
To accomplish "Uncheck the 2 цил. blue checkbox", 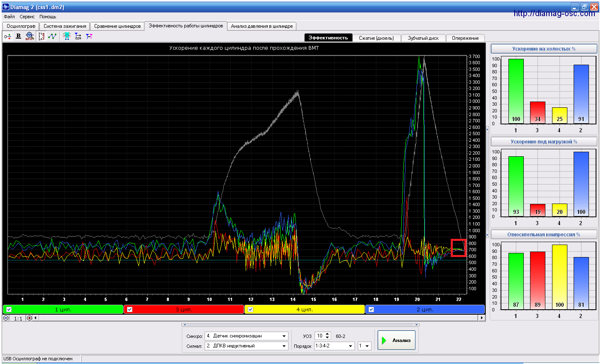I will pyautogui.click(x=371, y=309).
